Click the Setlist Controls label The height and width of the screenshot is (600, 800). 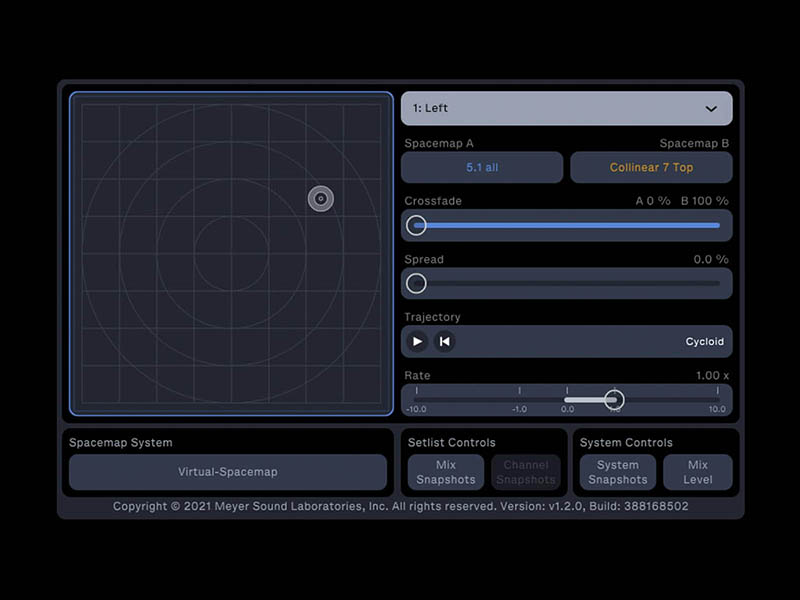tap(452, 442)
